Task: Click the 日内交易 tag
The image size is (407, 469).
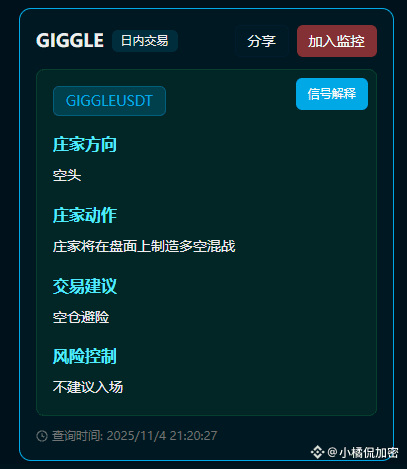Action: coord(145,41)
